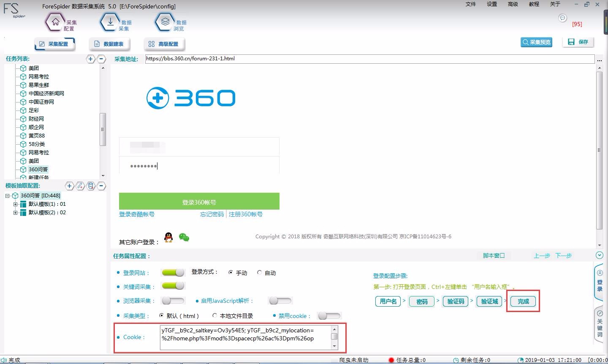Click task list scrollbar up arrow

click(x=103, y=68)
